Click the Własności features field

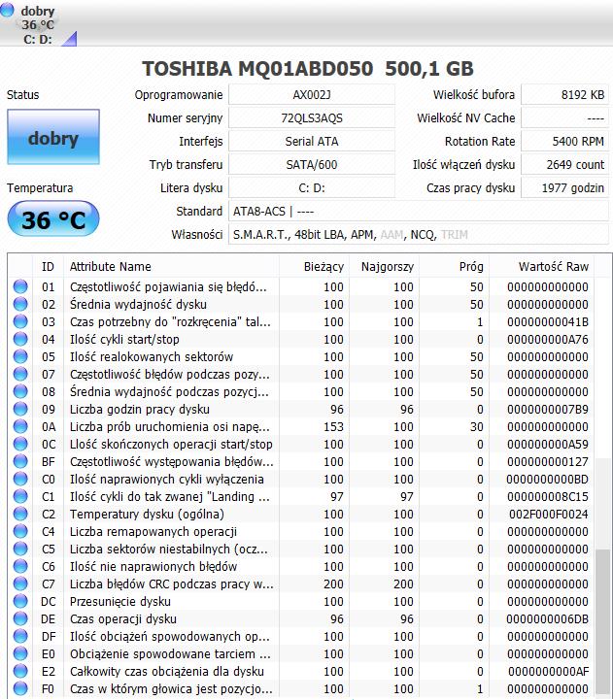(x=419, y=234)
